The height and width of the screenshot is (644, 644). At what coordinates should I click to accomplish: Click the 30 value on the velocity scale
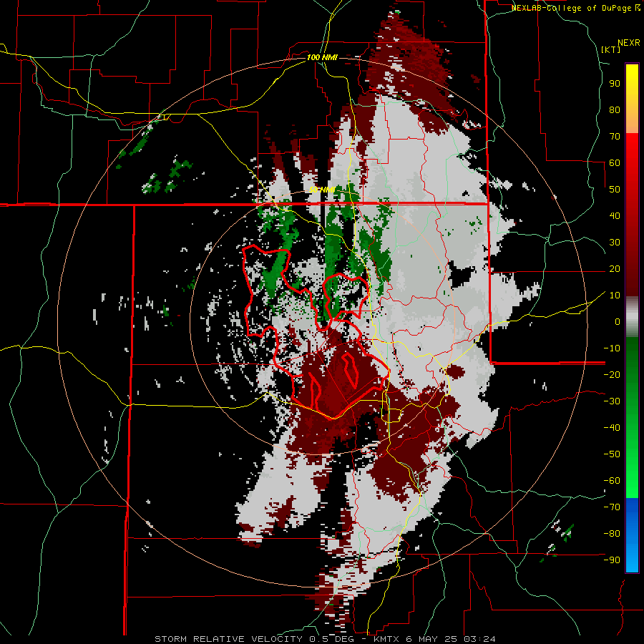pos(615,243)
